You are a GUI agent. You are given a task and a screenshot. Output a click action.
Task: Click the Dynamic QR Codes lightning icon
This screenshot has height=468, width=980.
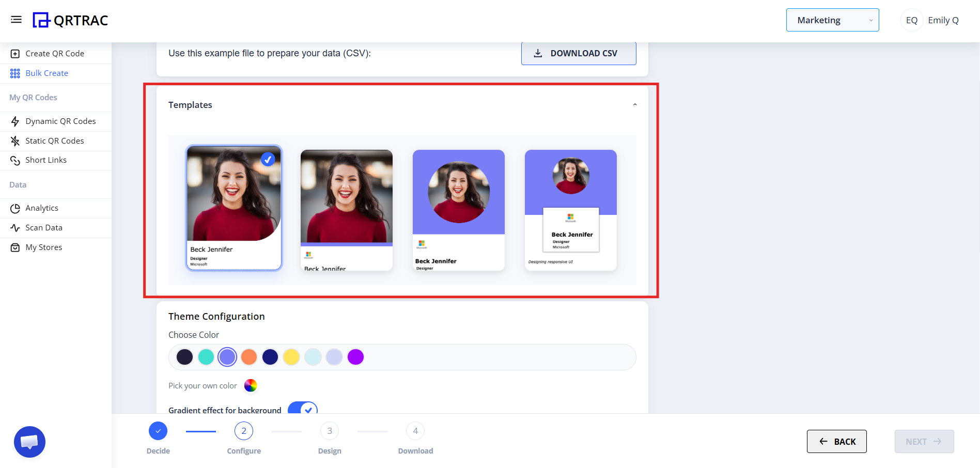pos(15,121)
